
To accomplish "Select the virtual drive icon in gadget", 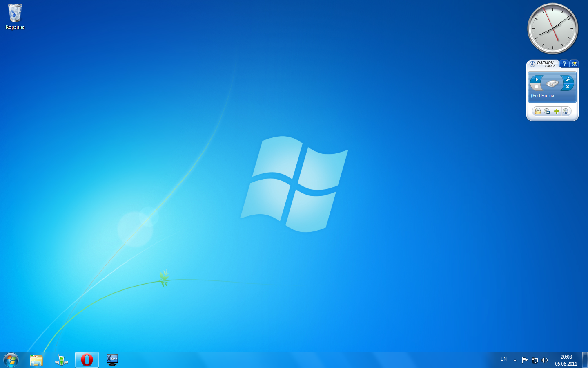I will [552, 83].
